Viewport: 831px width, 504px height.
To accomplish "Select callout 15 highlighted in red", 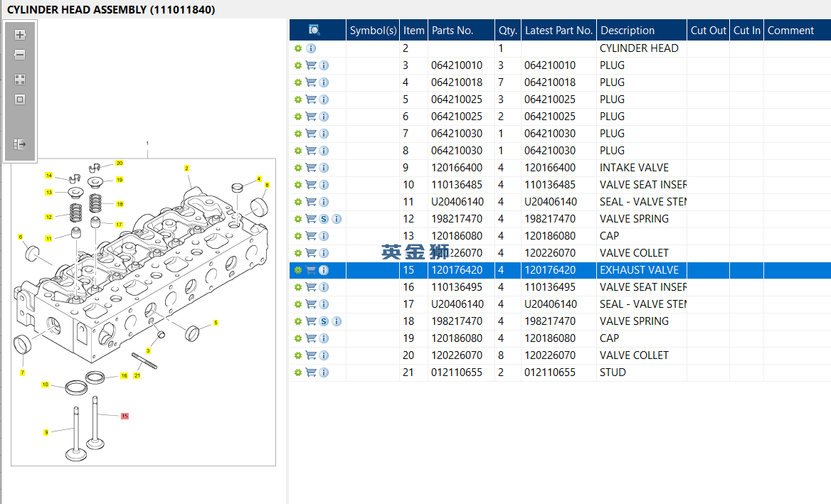I will point(125,416).
